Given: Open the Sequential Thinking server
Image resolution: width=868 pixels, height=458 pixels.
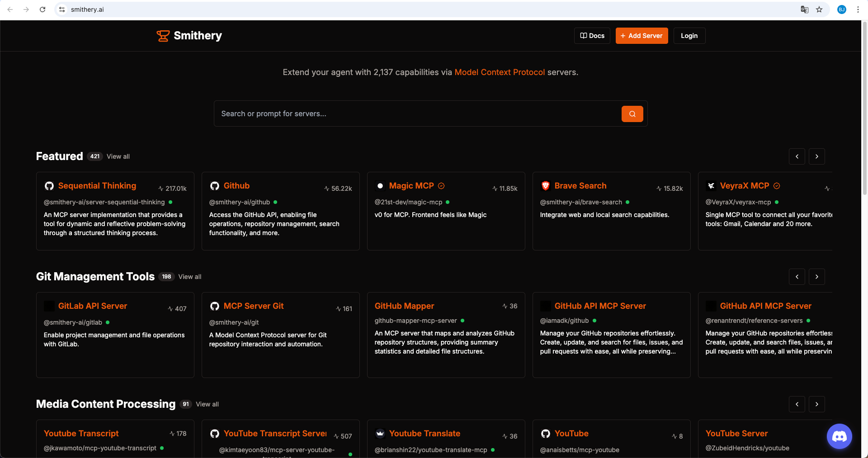Looking at the screenshot, I should point(97,186).
